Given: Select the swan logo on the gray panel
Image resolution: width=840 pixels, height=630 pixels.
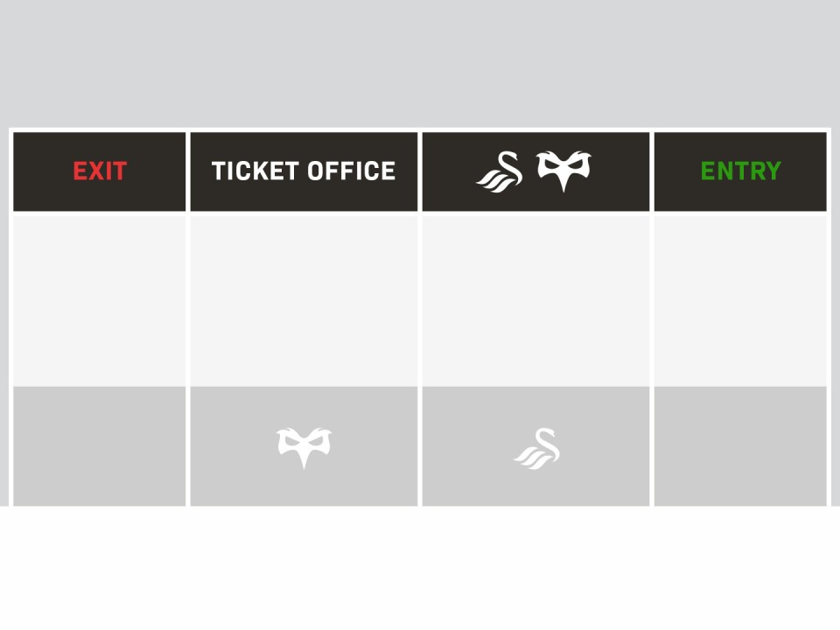Looking at the screenshot, I should [x=538, y=449].
